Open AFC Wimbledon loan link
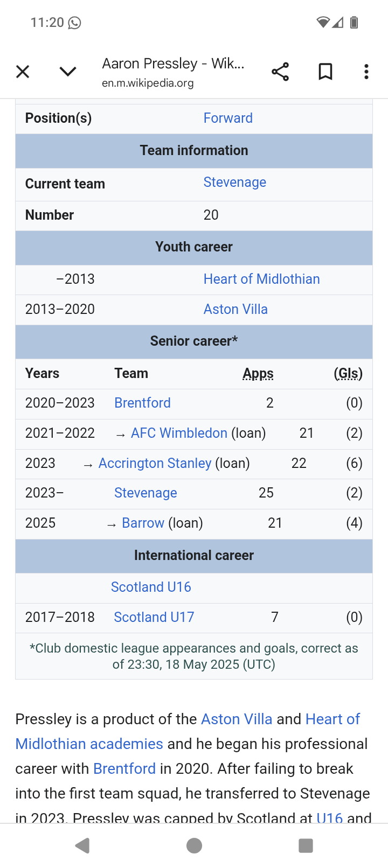This screenshot has height=868, width=388. 179,433
